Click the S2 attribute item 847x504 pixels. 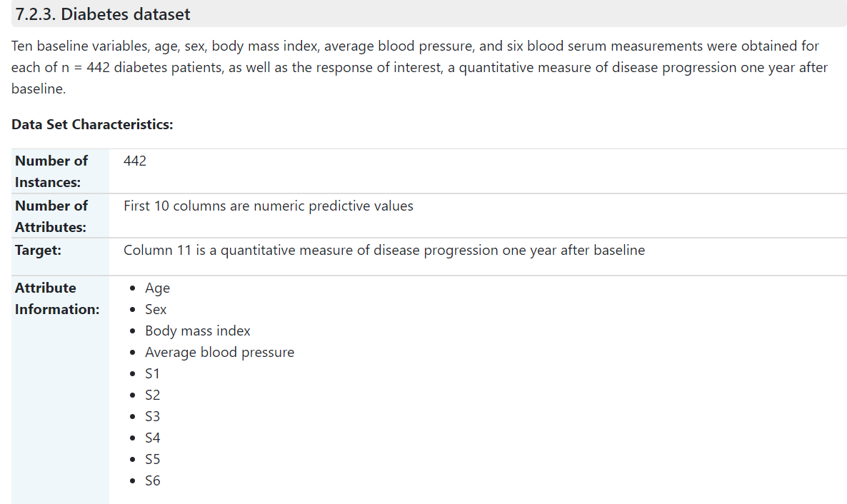[152, 395]
